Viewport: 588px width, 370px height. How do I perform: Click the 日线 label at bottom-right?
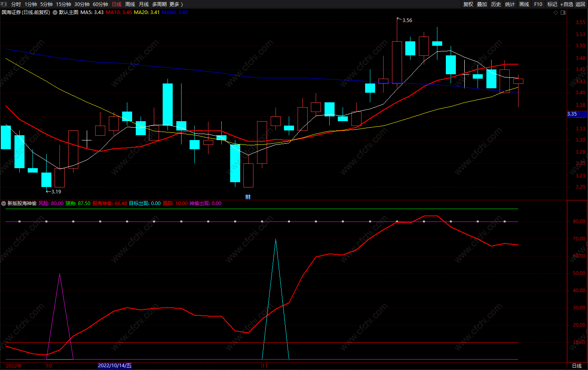[577, 366]
